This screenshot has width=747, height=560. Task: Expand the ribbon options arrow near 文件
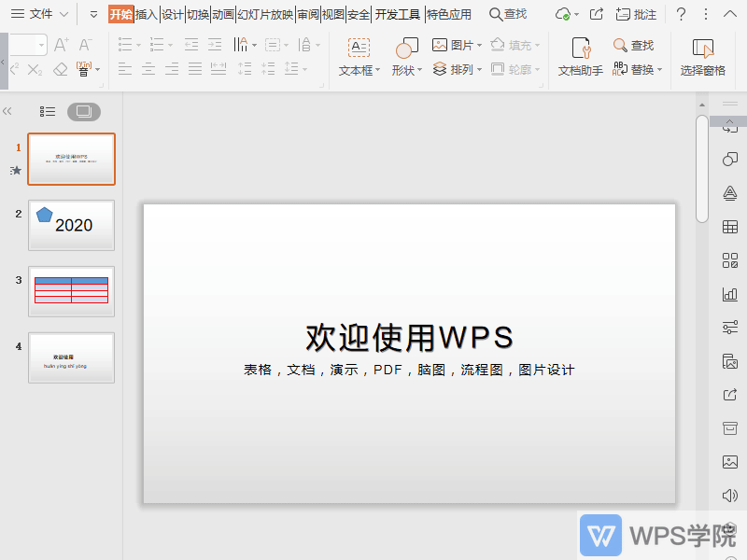coord(92,14)
